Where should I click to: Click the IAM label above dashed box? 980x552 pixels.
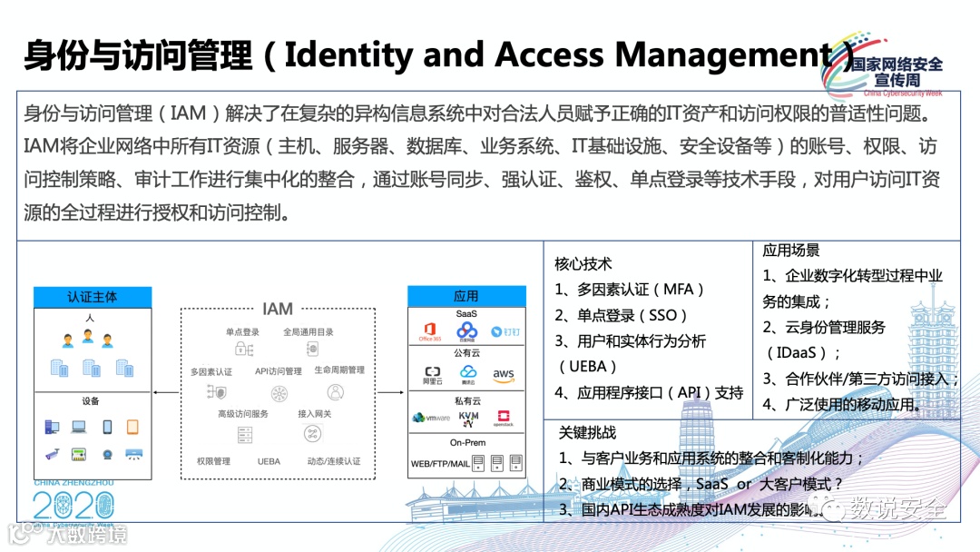278,309
